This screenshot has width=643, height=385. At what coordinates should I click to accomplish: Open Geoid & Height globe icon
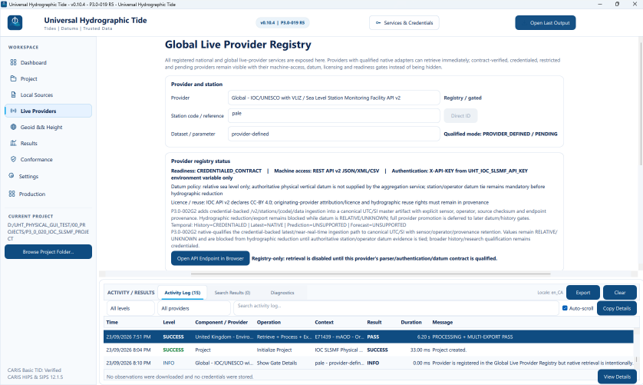tap(13, 127)
